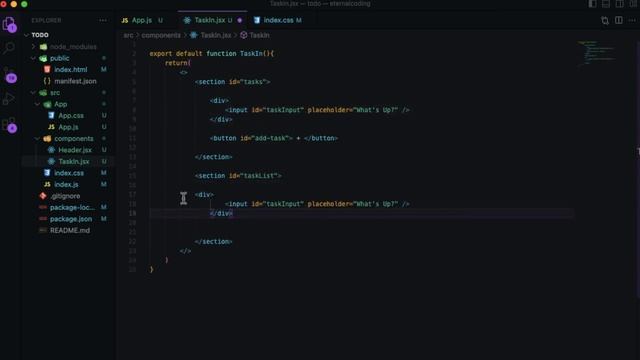This screenshot has width=640, height=360.
Task: Split the editor to the right
Action: tap(619, 20)
